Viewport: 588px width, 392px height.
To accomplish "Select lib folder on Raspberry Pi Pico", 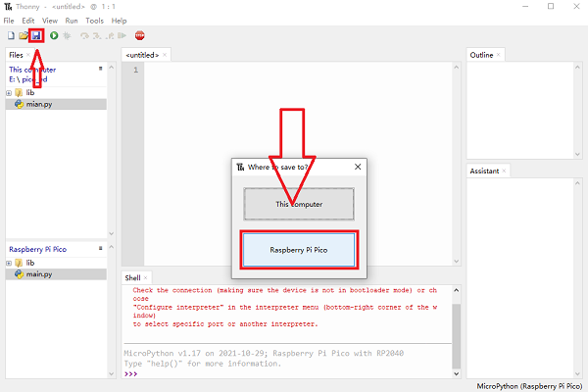I will (30, 263).
